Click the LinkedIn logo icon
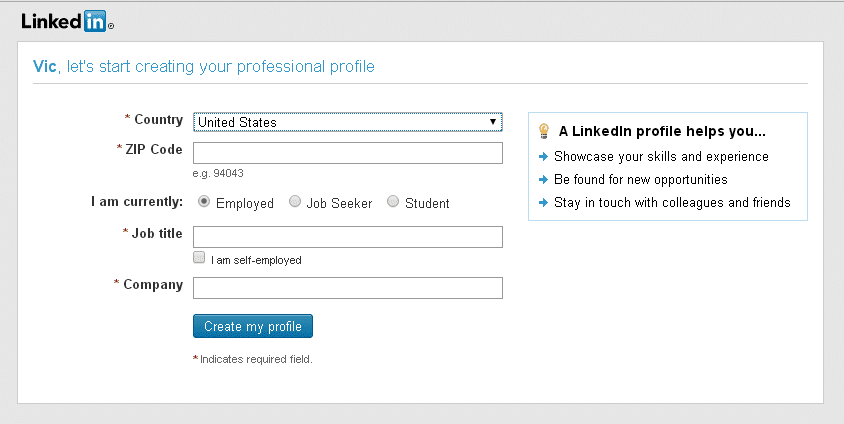This screenshot has width=844, height=424. point(67,22)
